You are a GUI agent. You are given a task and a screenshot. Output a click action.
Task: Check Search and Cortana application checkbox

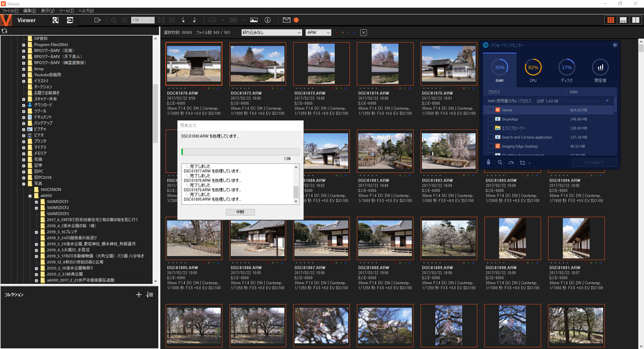point(491,137)
